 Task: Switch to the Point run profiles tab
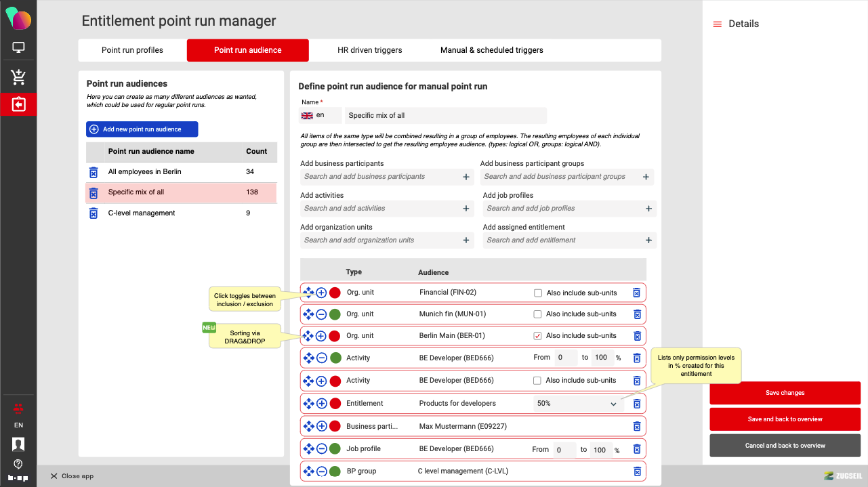coord(132,50)
